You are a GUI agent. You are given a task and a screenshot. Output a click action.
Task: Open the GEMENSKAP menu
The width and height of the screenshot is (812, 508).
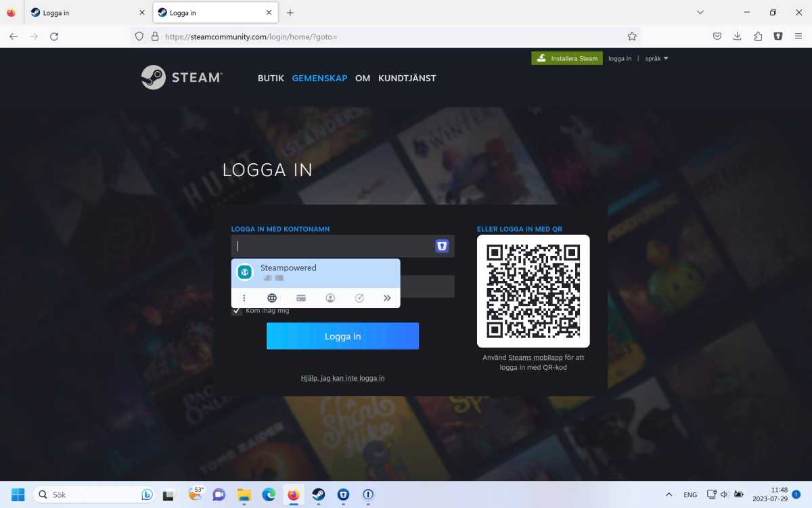tap(319, 78)
